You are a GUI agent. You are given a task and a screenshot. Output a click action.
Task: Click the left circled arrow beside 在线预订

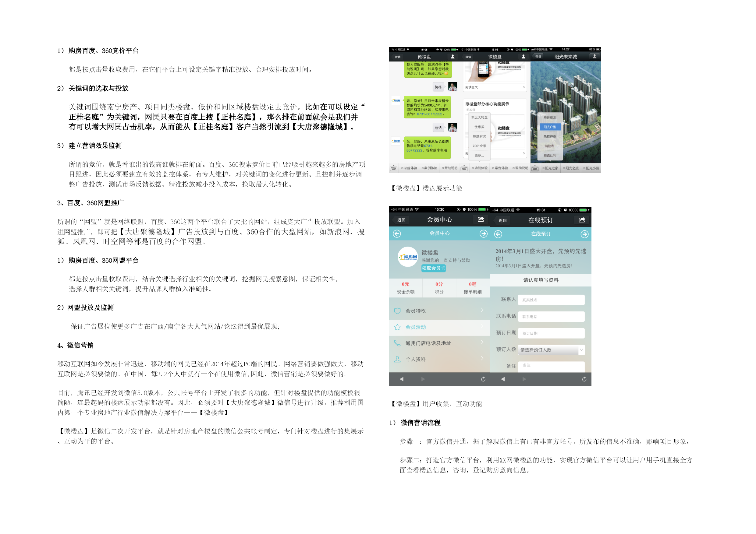pos(498,234)
